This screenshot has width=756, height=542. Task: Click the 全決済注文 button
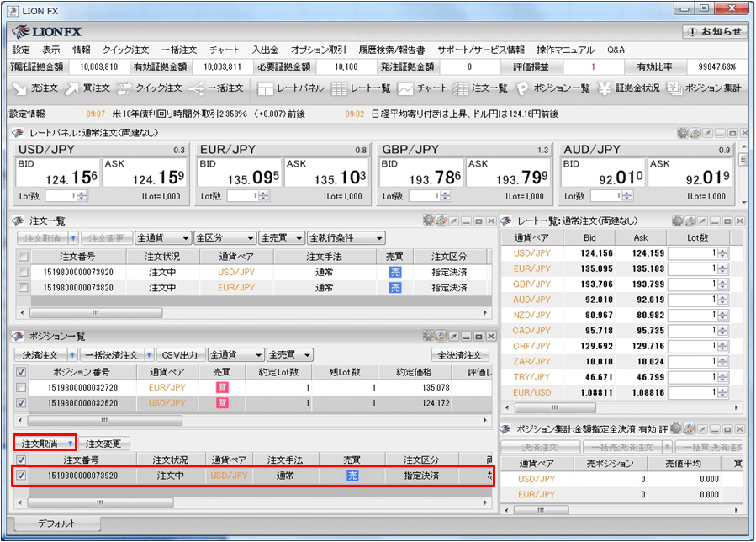(460, 355)
